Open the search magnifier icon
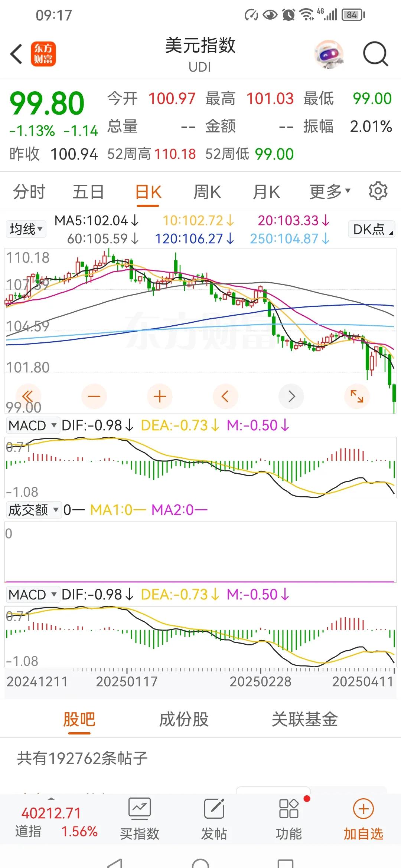 click(x=375, y=54)
